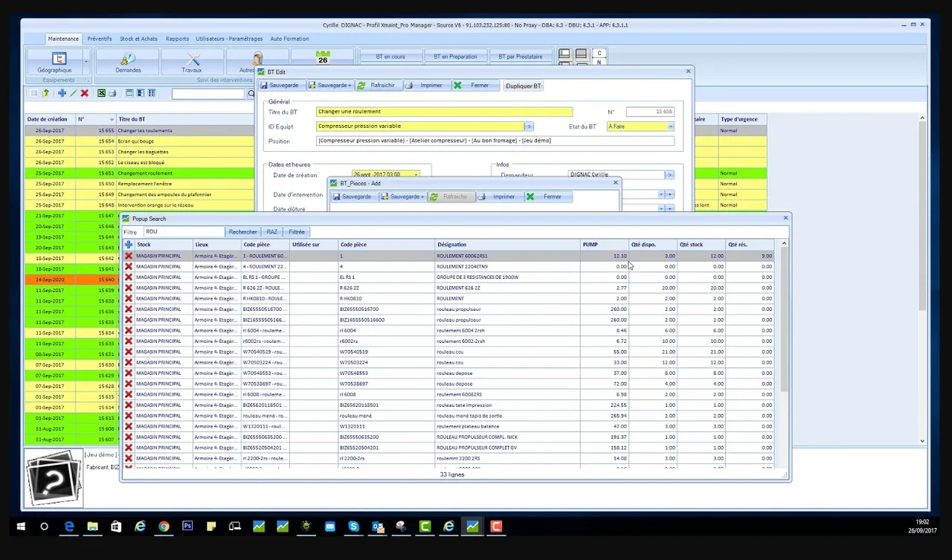Click the red delete X in list toolbar

coord(84,93)
